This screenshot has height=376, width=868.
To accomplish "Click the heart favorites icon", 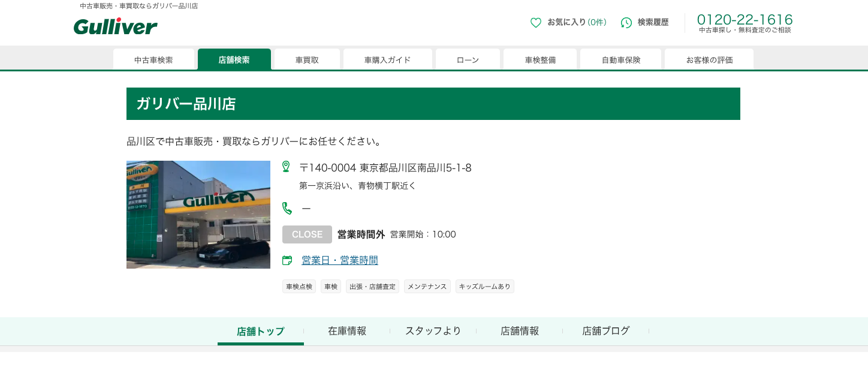I will coord(536,23).
